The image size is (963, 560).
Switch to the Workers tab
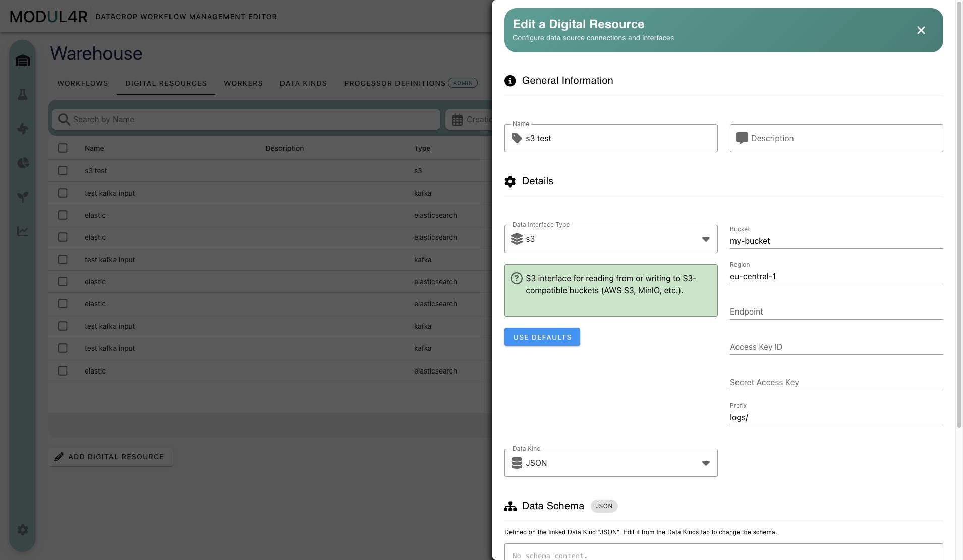click(244, 83)
